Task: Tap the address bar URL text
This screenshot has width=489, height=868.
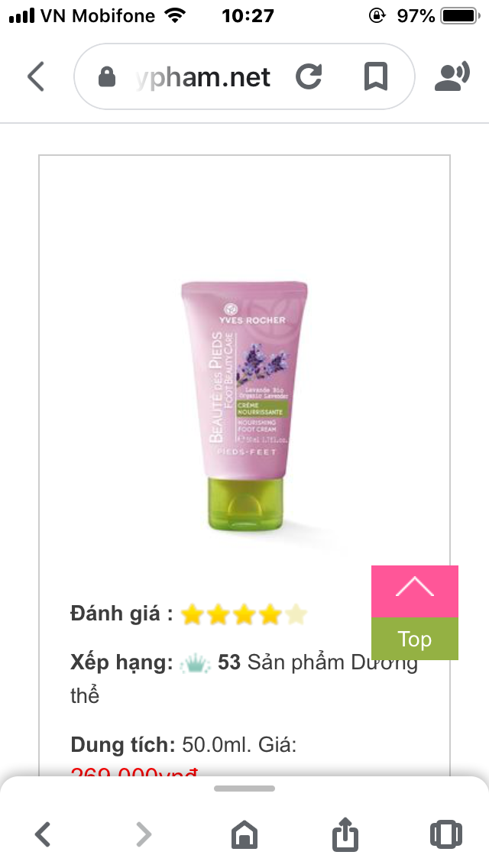Action: pyautogui.click(x=202, y=77)
